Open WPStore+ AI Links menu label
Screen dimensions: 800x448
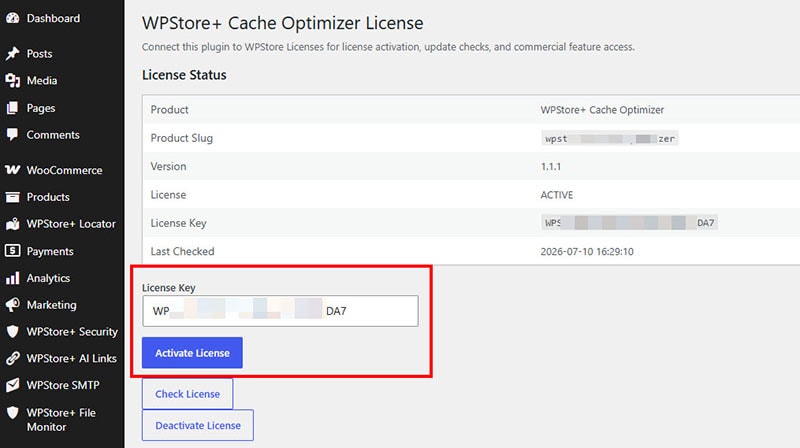tap(71, 359)
